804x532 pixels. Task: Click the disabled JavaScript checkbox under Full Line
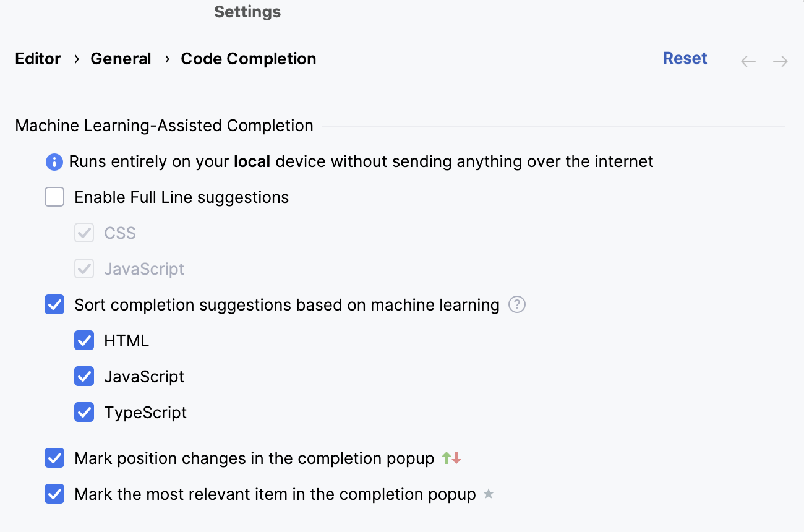84,268
